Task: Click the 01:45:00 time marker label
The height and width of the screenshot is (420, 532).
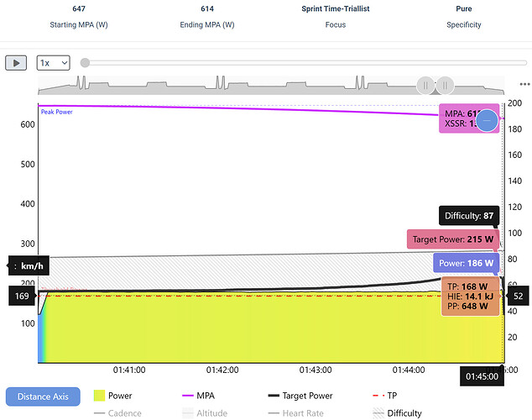Action: [483, 377]
